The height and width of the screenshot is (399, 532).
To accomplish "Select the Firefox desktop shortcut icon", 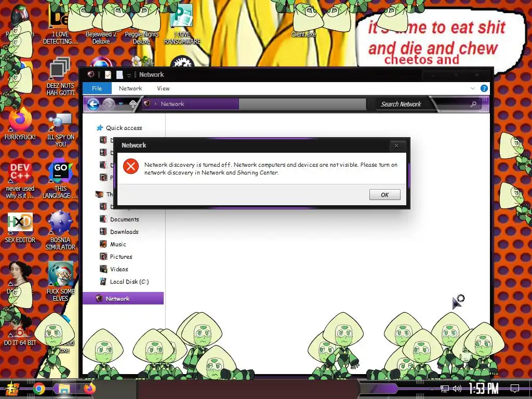I will (x=20, y=124).
